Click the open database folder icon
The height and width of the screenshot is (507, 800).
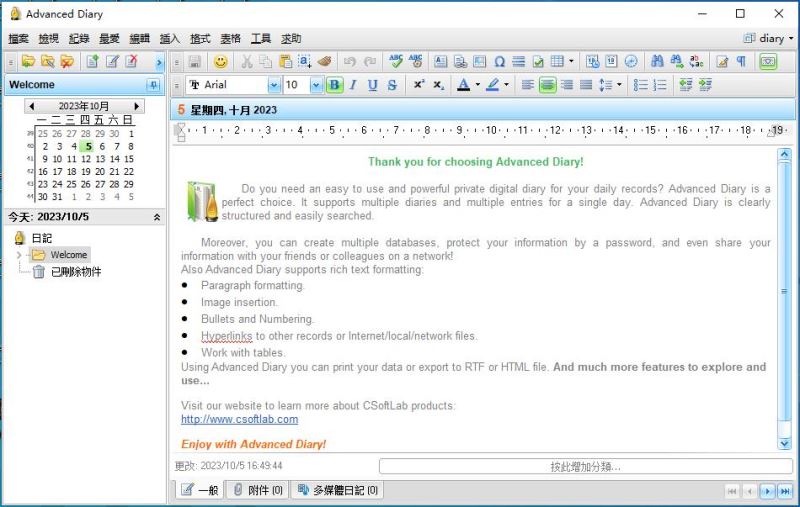[x=28, y=62]
